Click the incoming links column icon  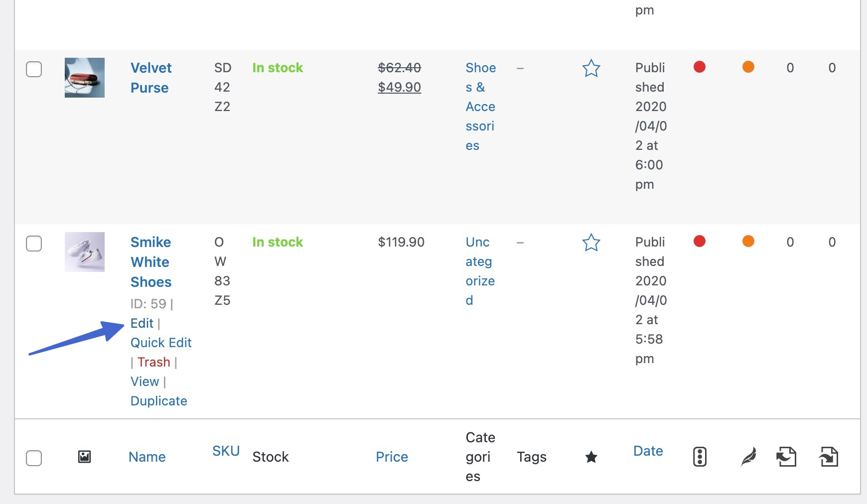tap(829, 457)
